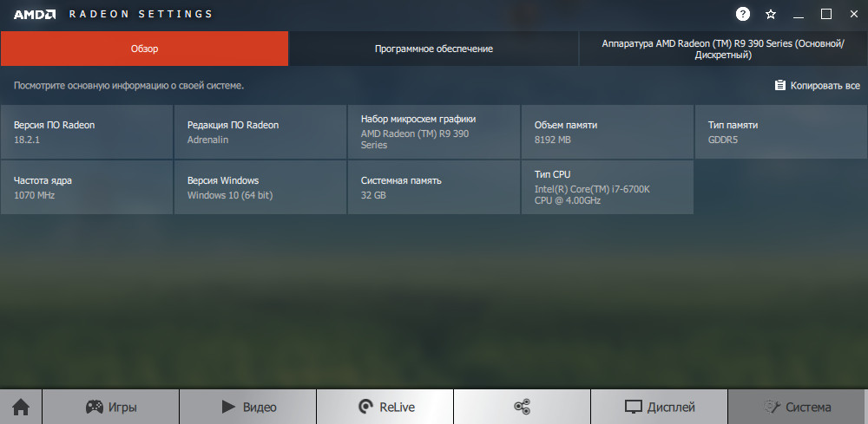The image size is (868, 424).
Task: Open the Дисплей monitor section
Action: click(x=660, y=407)
